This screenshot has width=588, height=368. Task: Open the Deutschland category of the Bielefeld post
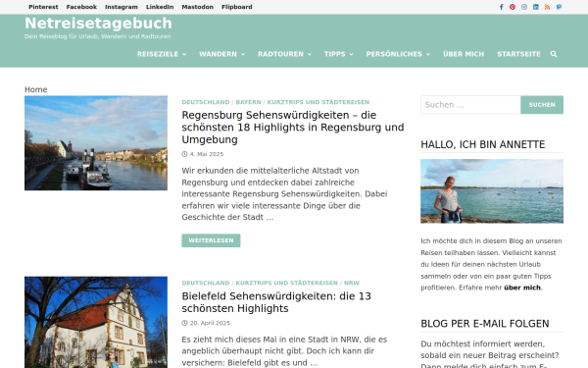coord(206,283)
